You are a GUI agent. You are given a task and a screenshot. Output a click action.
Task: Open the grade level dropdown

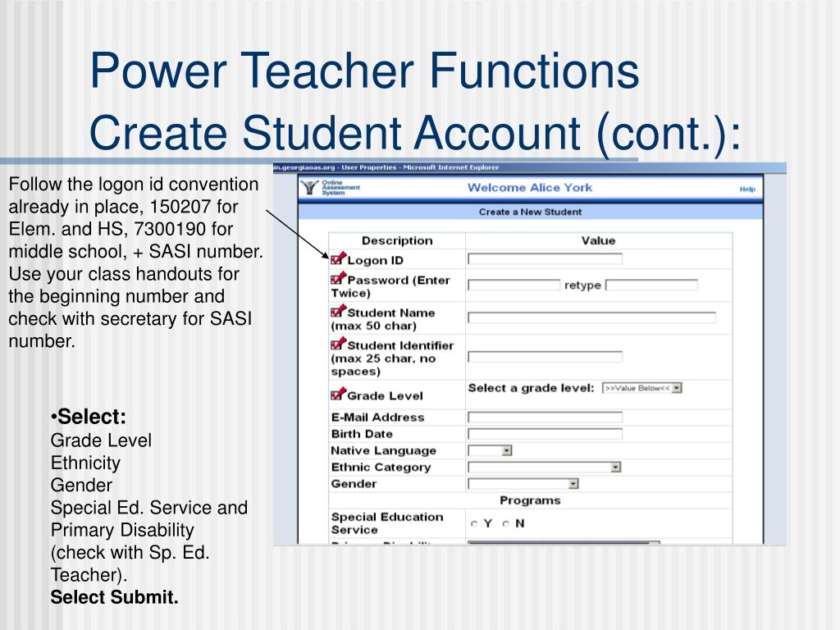click(641, 388)
